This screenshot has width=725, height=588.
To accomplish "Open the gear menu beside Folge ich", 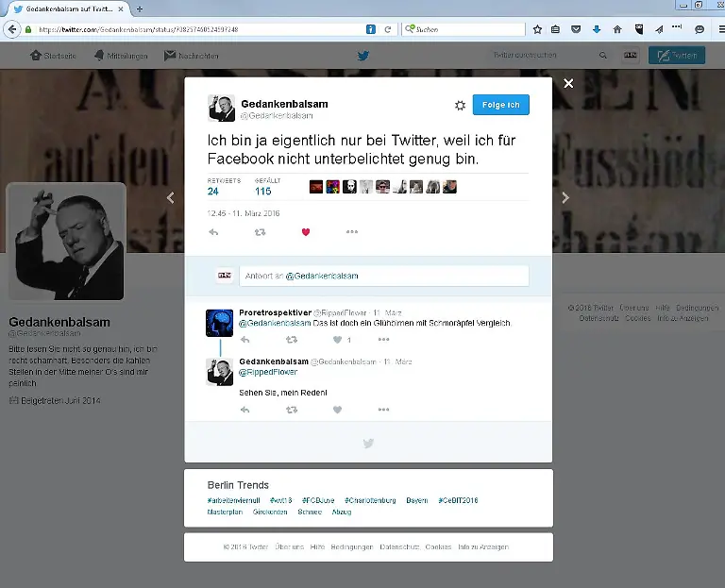I will [x=460, y=106].
